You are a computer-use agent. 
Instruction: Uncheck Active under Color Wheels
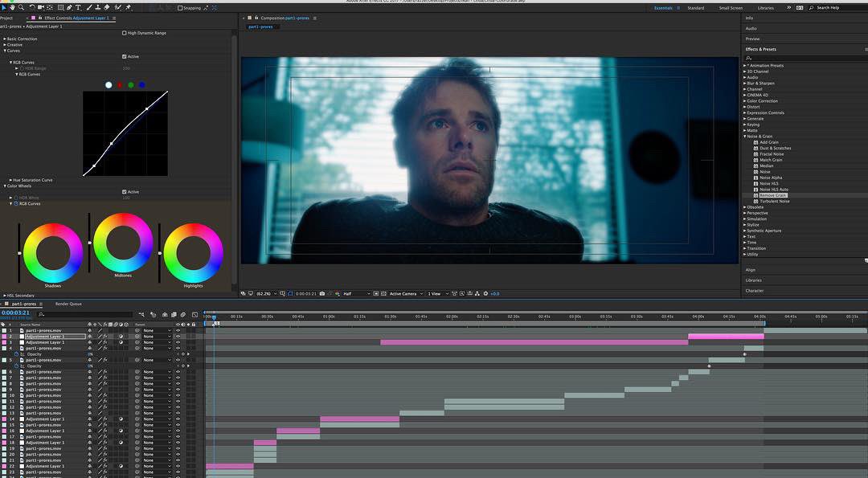(124, 191)
